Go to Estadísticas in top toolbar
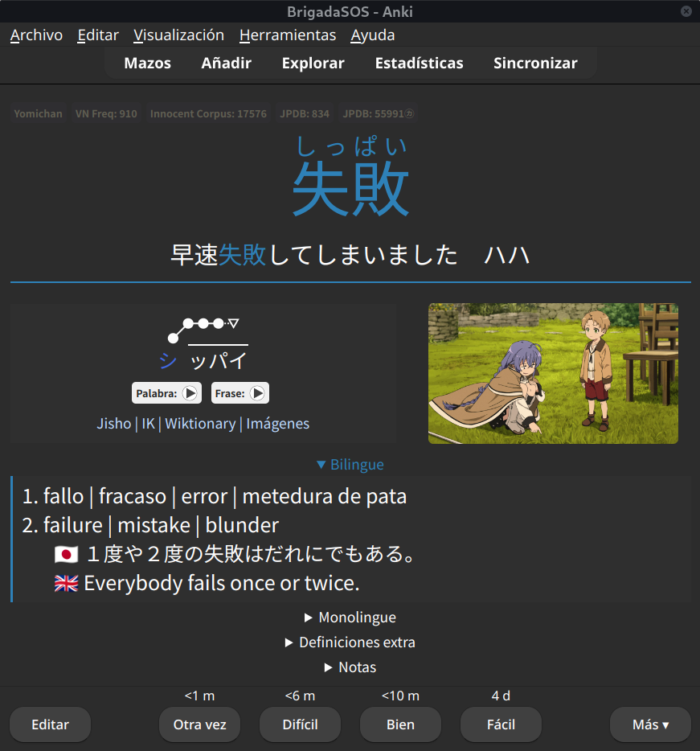700x751 pixels. coord(419,63)
